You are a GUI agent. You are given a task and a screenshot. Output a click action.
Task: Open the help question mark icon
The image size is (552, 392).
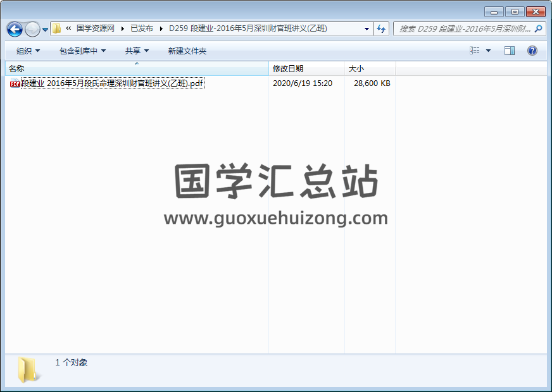(x=532, y=51)
